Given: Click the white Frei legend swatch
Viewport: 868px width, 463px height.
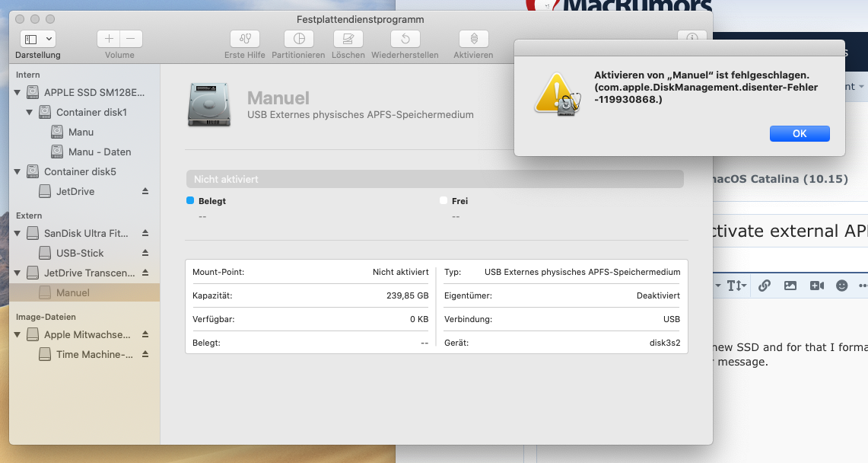Looking at the screenshot, I should click(444, 200).
